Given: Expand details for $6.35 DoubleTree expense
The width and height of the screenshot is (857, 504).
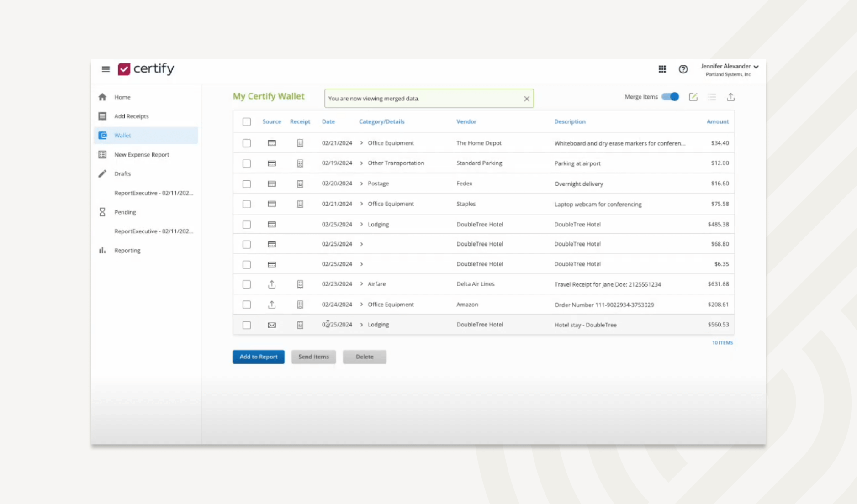Looking at the screenshot, I should pyautogui.click(x=361, y=264).
